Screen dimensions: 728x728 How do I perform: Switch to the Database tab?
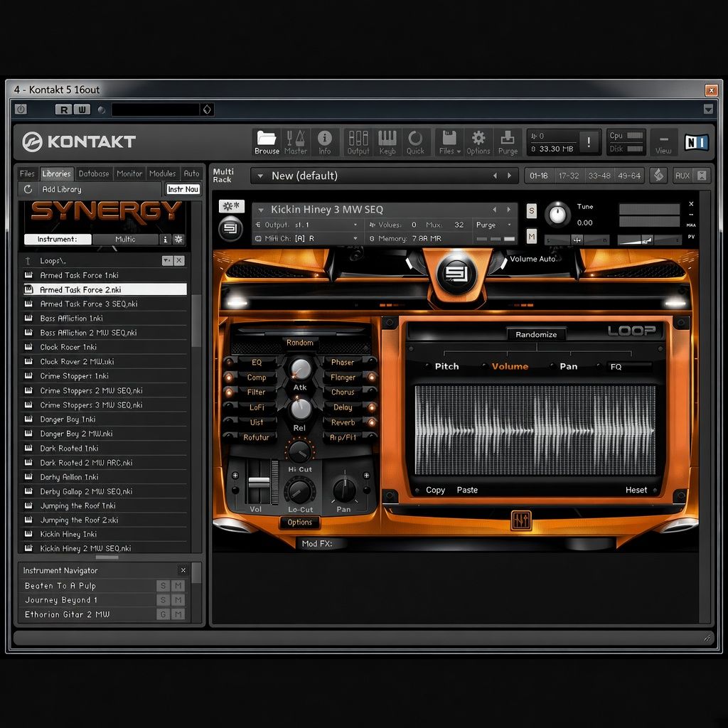[x=94, y=173]
